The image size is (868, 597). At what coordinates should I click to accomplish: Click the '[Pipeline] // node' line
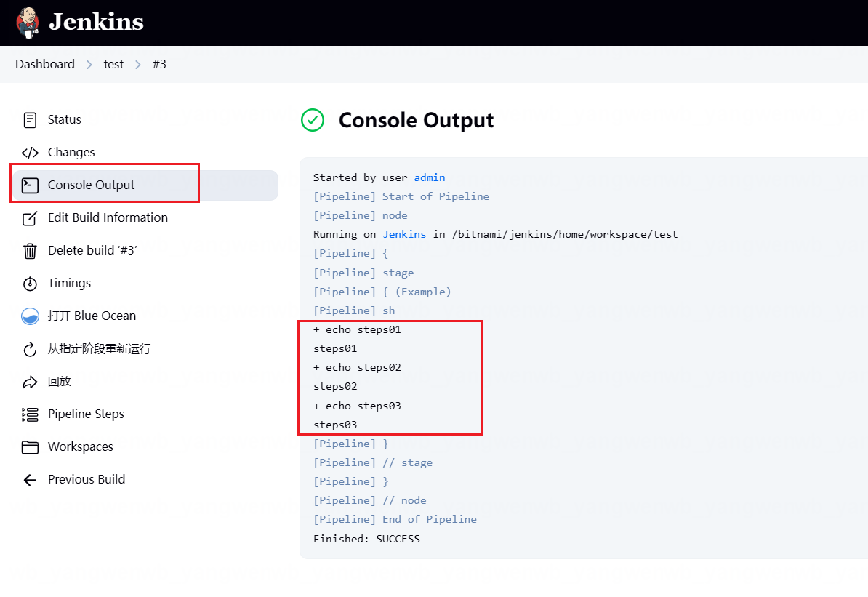click(x=370, y=500)
